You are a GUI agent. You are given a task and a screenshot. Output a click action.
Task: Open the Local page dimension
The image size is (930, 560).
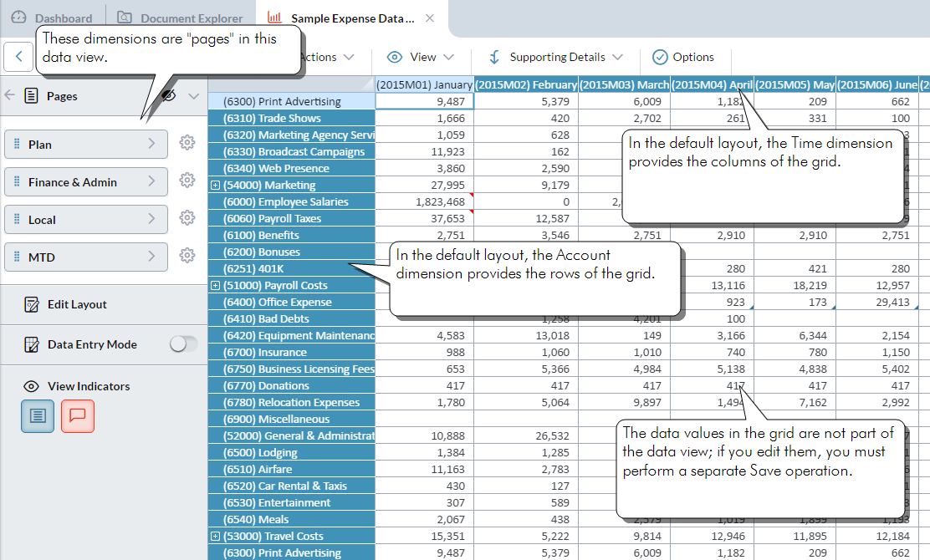click(x=86, y=219)
